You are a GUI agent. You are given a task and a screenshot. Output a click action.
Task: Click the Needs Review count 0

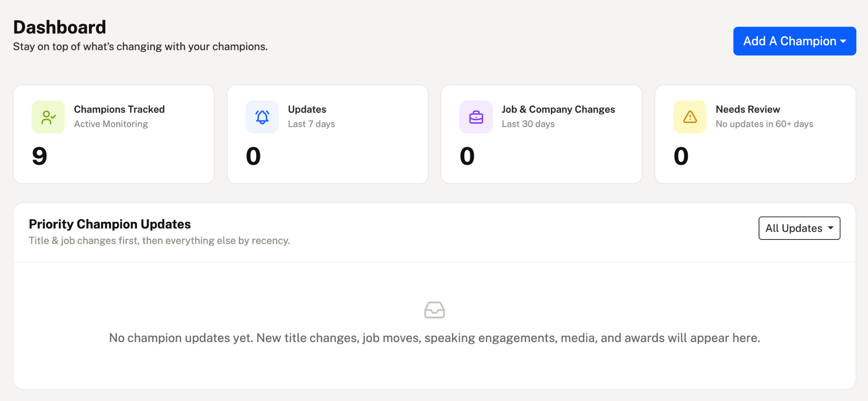point(681,156)
